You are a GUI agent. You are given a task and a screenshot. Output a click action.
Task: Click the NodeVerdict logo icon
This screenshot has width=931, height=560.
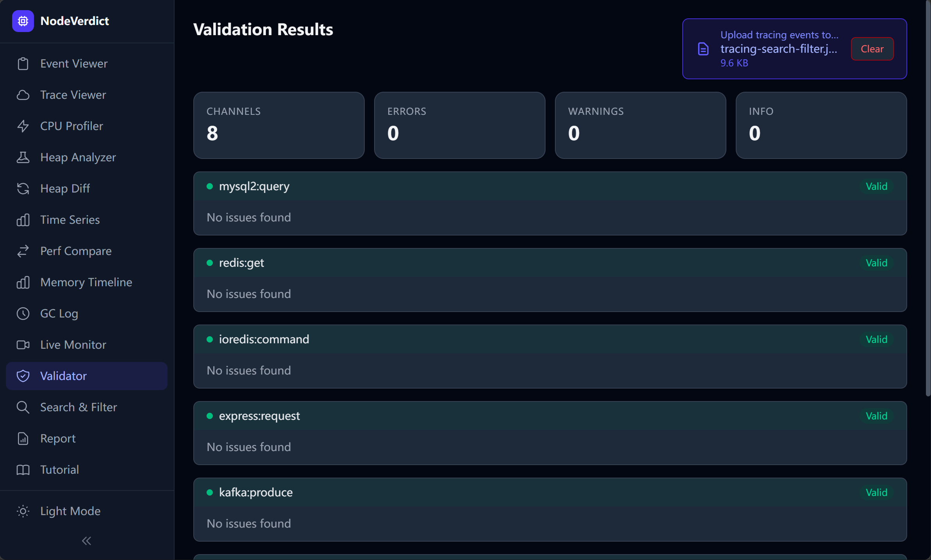[23, 21]
